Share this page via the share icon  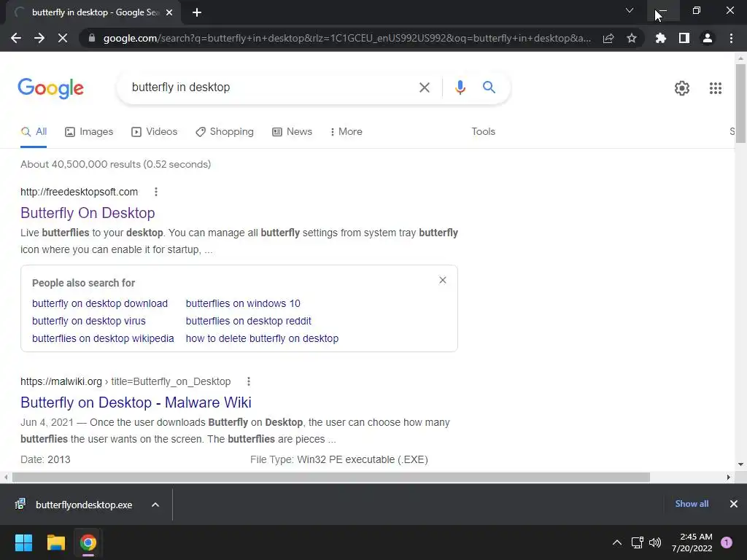(608, 38)
